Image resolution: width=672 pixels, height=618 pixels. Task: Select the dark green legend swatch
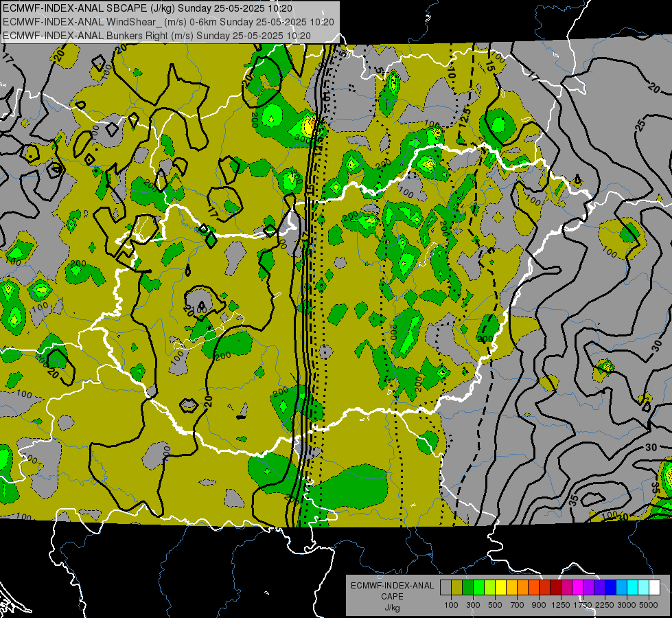[x=467, y=587]
